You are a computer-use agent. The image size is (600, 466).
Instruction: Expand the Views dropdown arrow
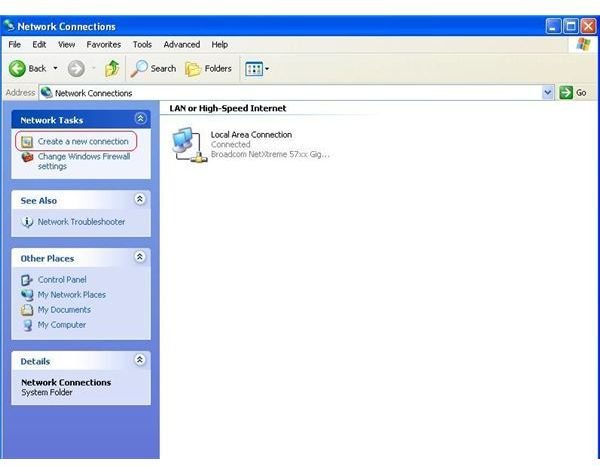pos(267,69)
